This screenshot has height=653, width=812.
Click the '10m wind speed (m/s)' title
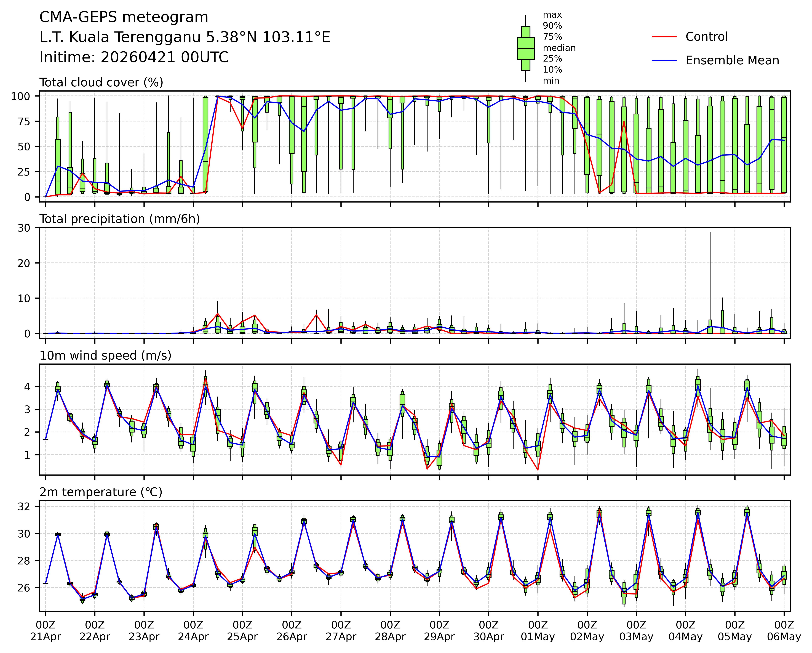[x=105, y=355]
